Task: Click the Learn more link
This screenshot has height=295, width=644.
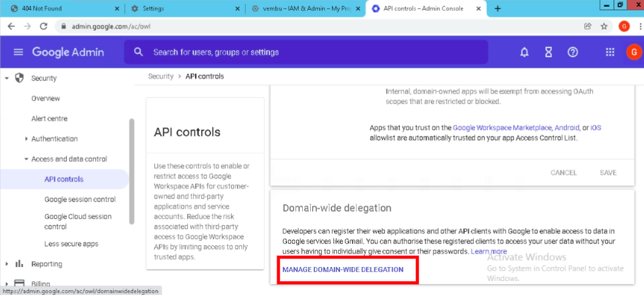Action: [489, 251]
